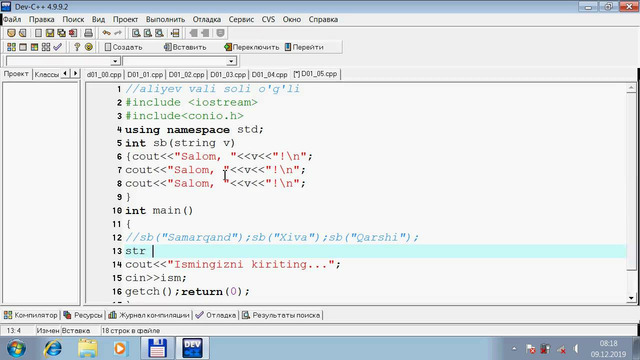Open the second class browser combo box
640x360 pixels.
(231, 61)
